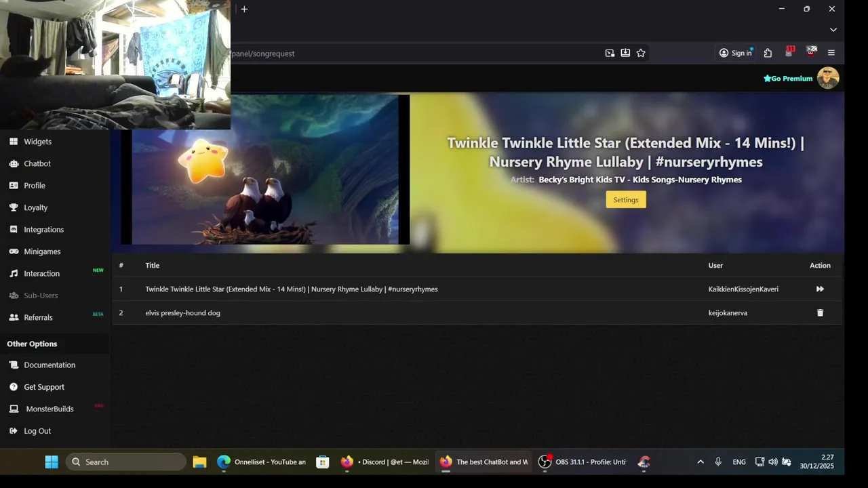Click user KaikkienKissojenKaveri in queue
Viewport: 868px width, 488px height.
(x=743, y=289)
